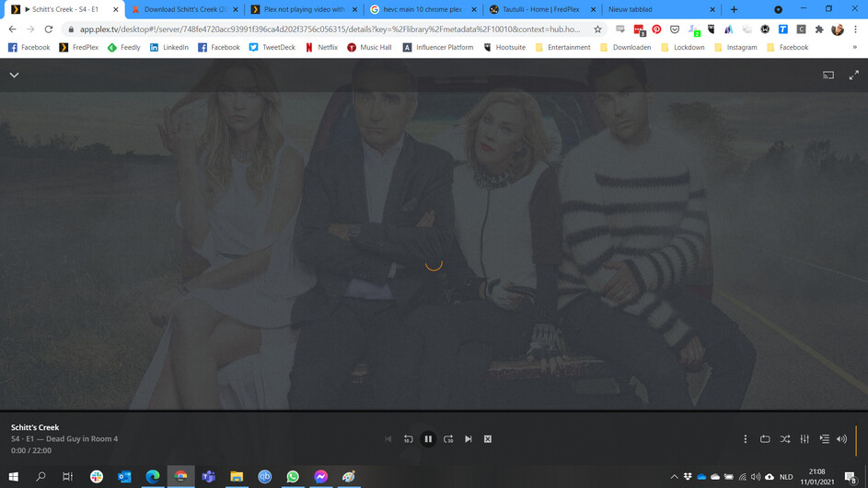868x488 pixels.
Task: Skip forward 30 seconds
Action: click(x=448, y=438)
